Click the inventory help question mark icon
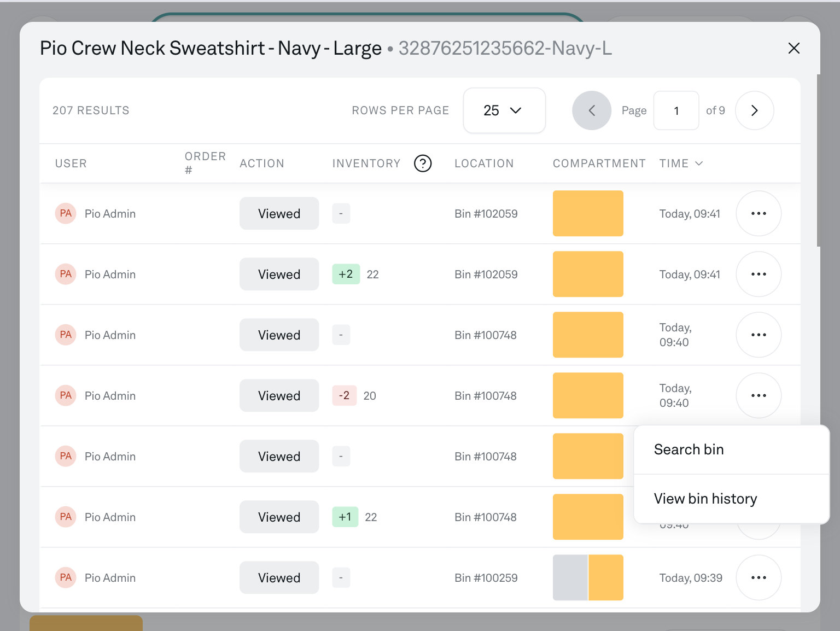This screenshot has height=631, width=840. [422, 163]
